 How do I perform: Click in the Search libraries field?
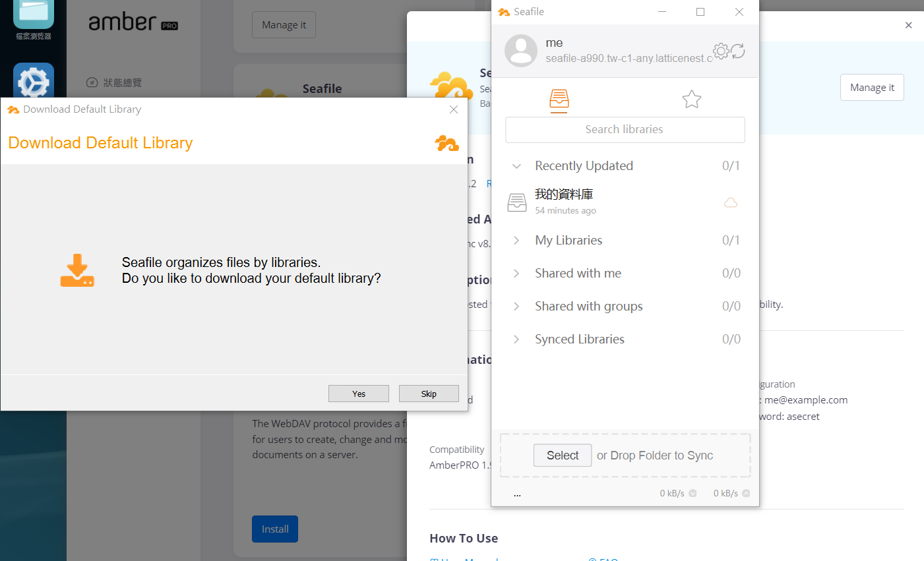(625, 129)
